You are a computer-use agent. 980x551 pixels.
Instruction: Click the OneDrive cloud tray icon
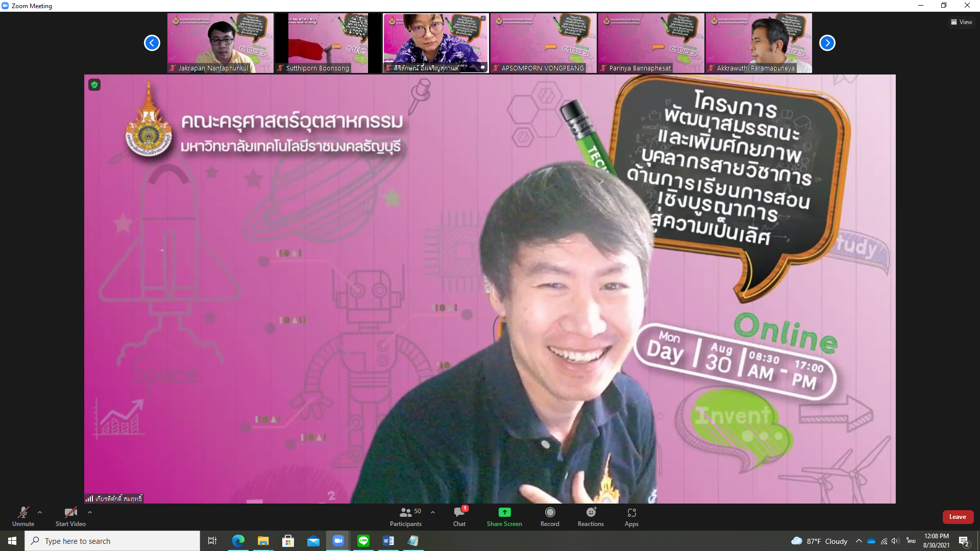tap(871, 541)
